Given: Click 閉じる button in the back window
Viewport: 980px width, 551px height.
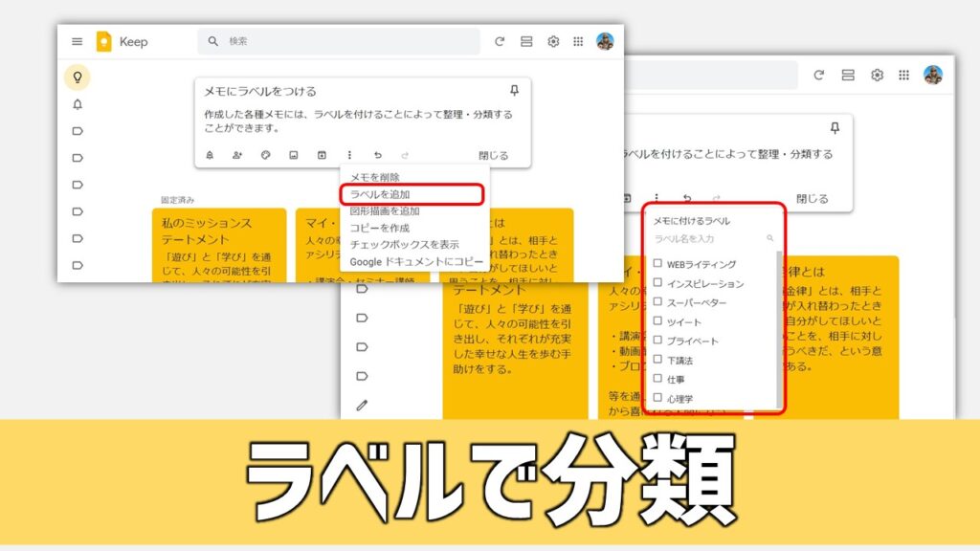Looking at the screenshot, I should coord(813,199).
